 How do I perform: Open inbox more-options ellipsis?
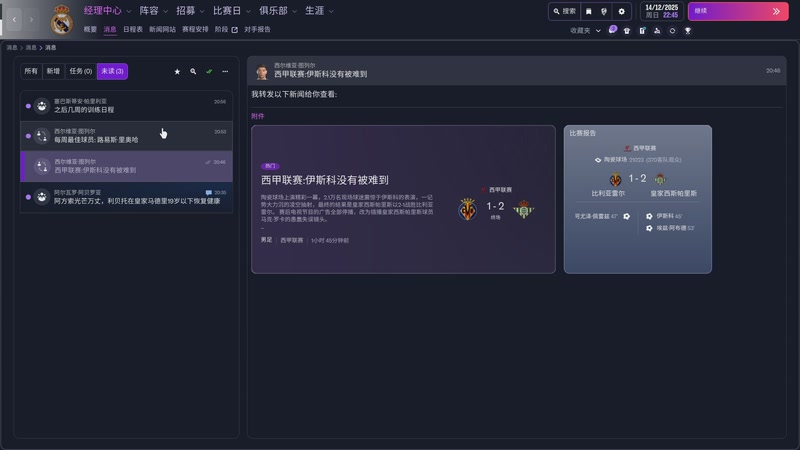point(225,71)
